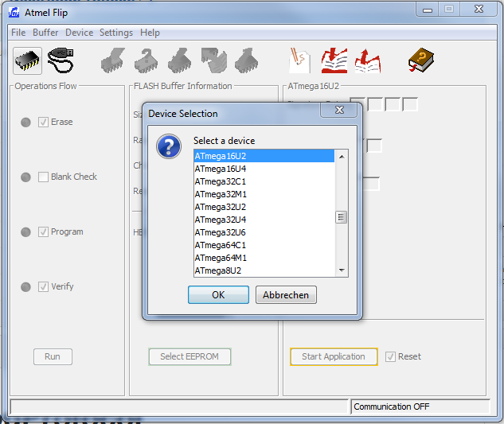Click the Select a Target Device chip icon
This screenshot has width=504, height=424.
click(x=27, y=60)
